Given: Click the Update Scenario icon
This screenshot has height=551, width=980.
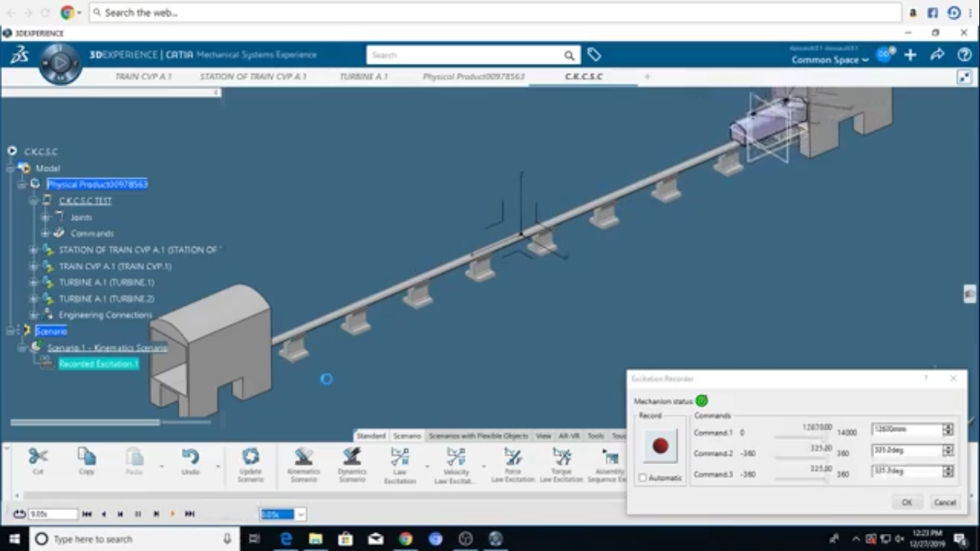Looking at the screenshot, I should tap(250, 456).
